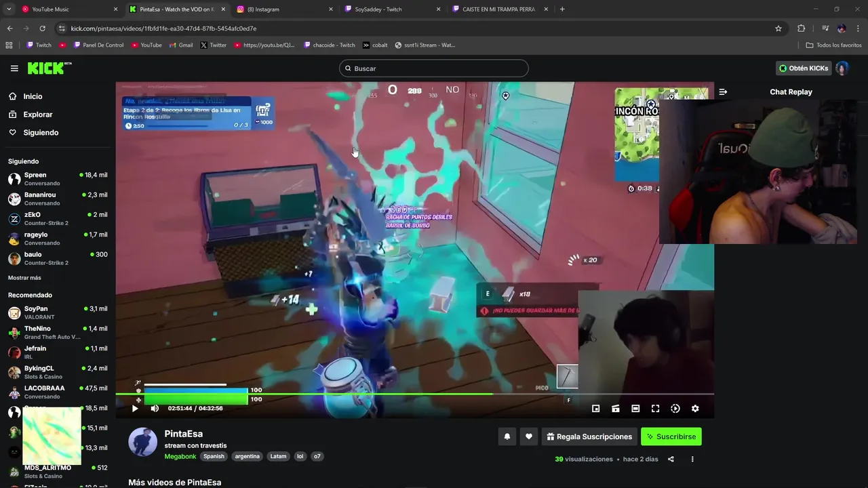Click the Buscar search field
Viewport: 868px width, 488px height.
click(434, 68)
